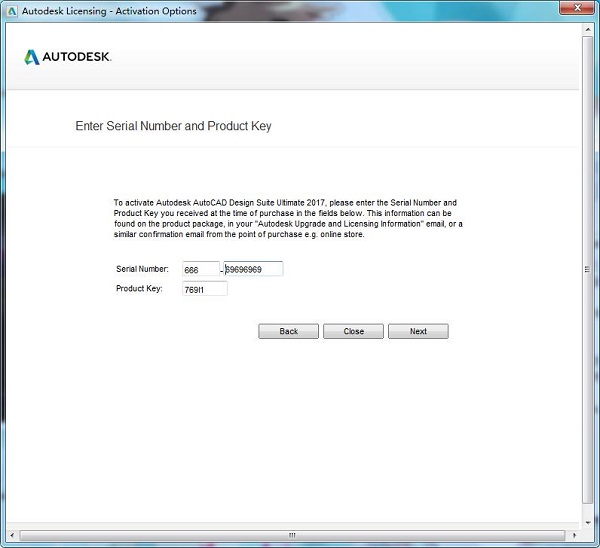Click the vertical scrollbar up arrow

(x=588, y=30)
